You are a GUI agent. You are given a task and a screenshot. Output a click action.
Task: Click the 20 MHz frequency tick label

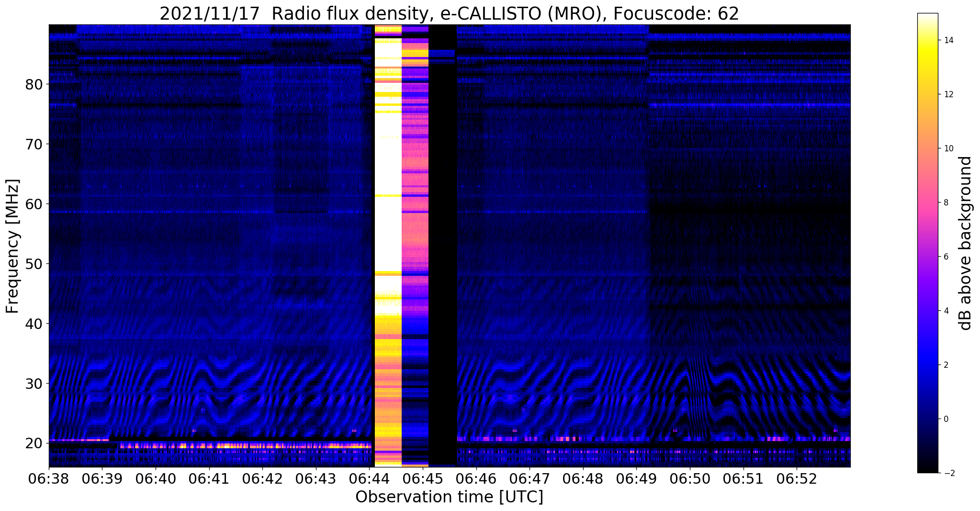click(x=34, y=443)
